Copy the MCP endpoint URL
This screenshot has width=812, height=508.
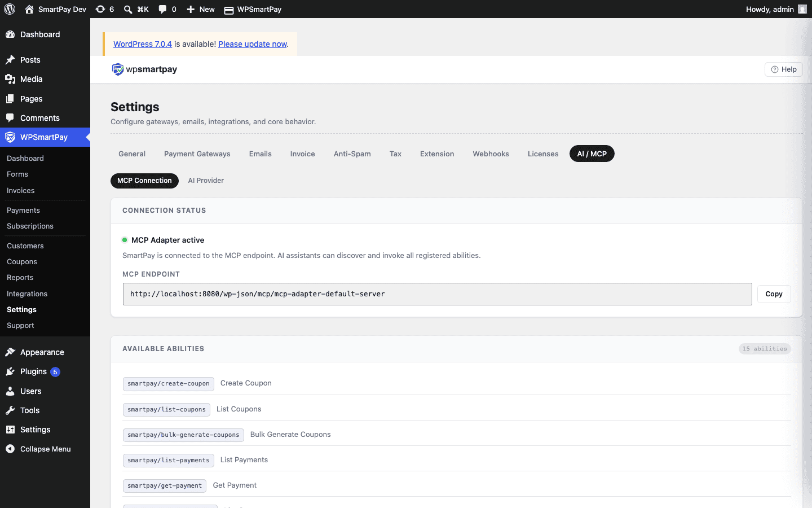[x=774, y=294]
